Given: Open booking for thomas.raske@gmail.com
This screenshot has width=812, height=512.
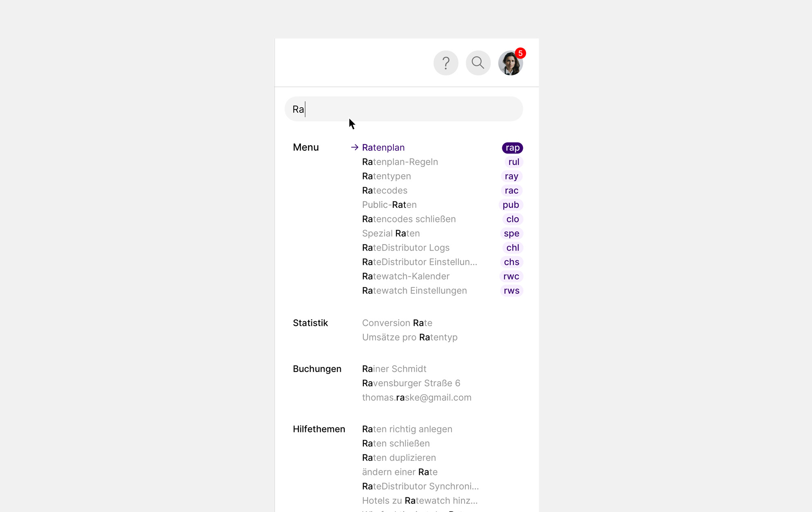Looking at the screenshot, I should [x=417, y=398].
